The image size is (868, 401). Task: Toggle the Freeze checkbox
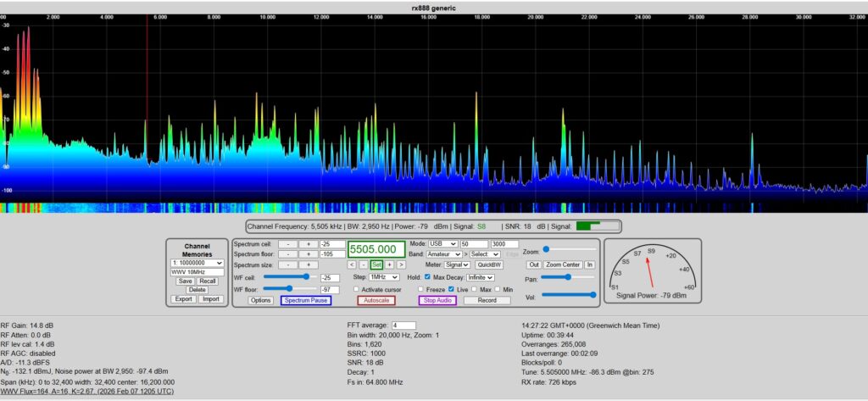click(x=420, y=289)
